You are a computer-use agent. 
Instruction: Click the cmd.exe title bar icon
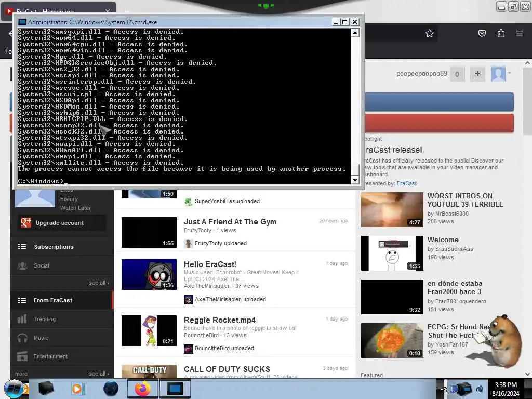point(22,22)
